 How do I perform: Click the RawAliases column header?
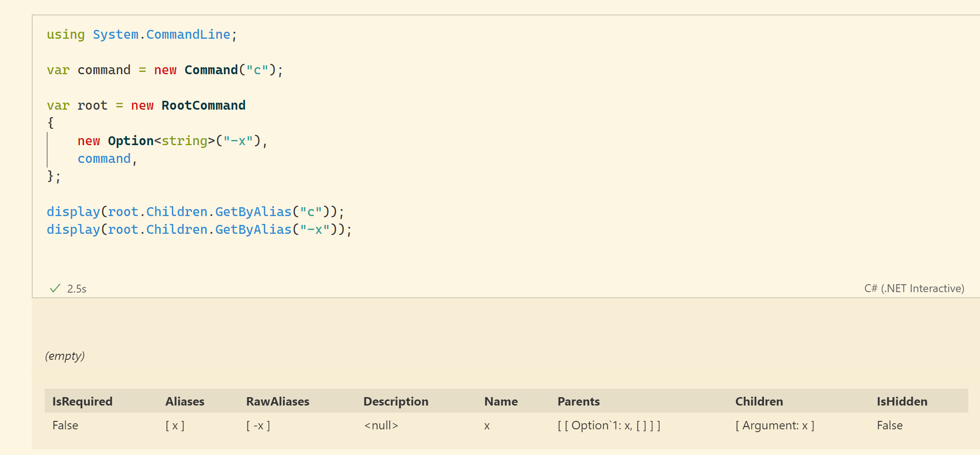[278, 401]
